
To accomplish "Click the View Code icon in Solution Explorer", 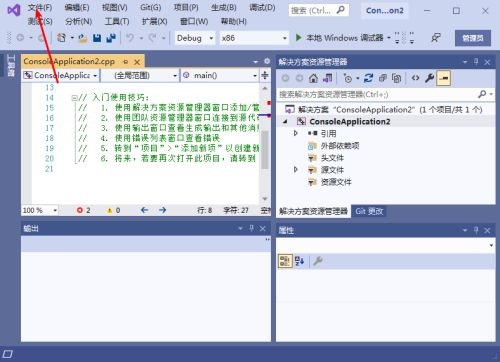I will pos(415,78).
